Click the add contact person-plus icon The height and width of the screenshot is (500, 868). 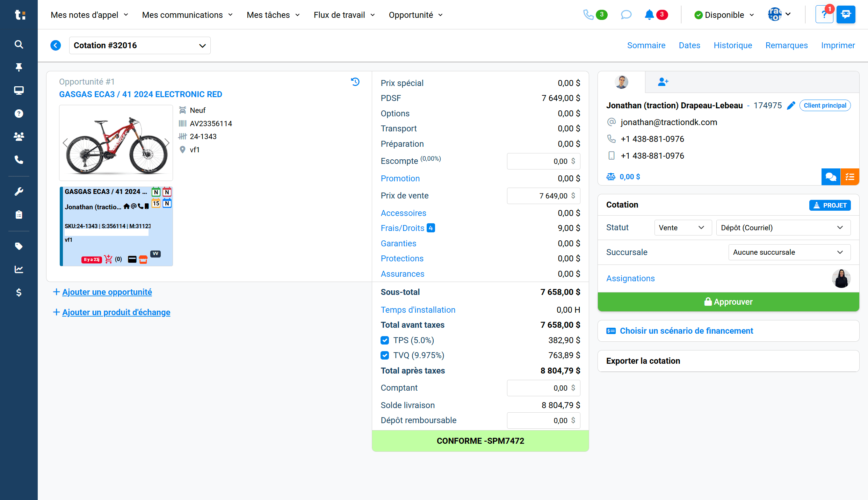pyautogui.click(x=663, y=82)
